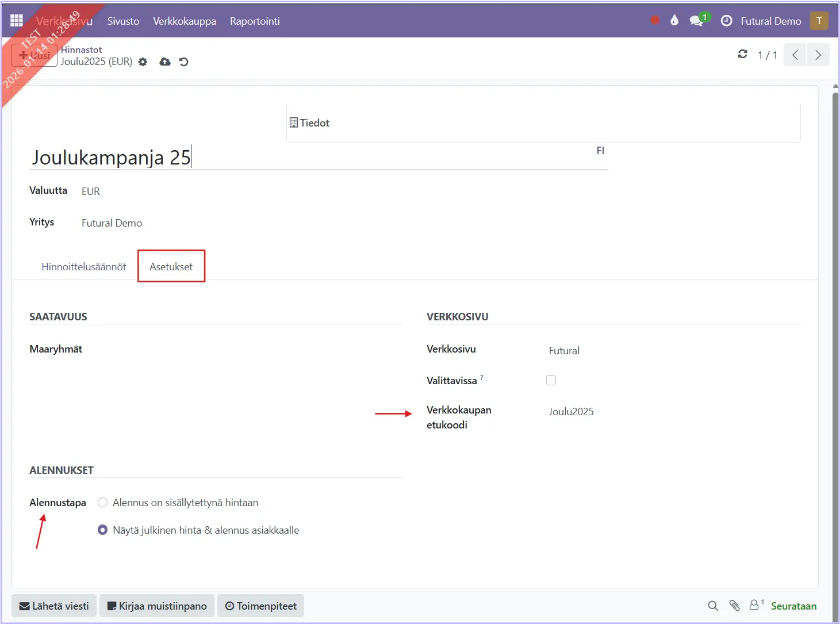Click the water drop debug icon
Viewport: 840px width, 624px height.
tap(674, 21)
